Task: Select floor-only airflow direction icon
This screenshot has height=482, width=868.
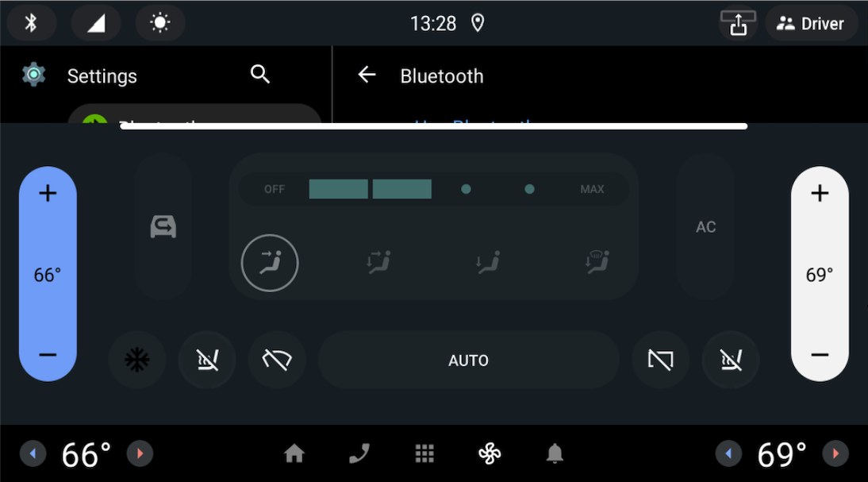Action: click(488, 262)
